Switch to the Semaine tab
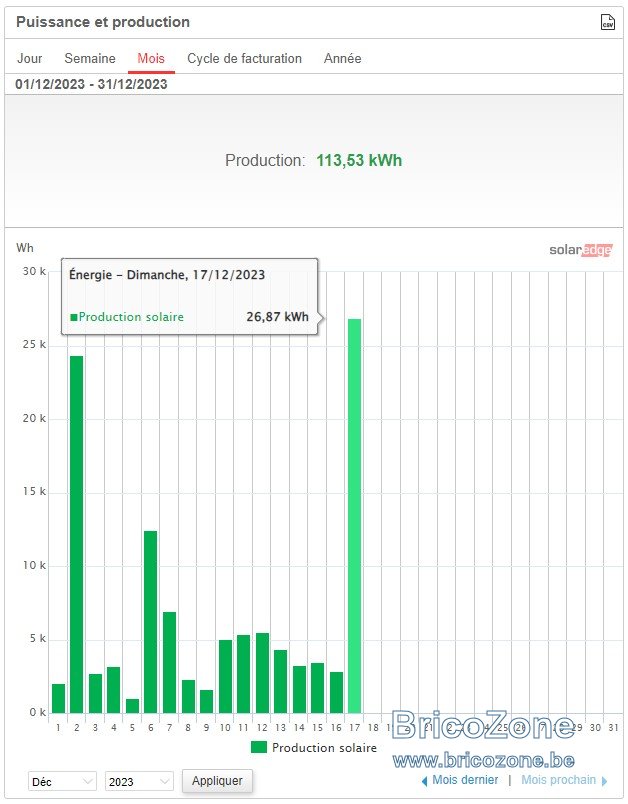This screenshot has width=628, height=804. [x=90, y=58]
